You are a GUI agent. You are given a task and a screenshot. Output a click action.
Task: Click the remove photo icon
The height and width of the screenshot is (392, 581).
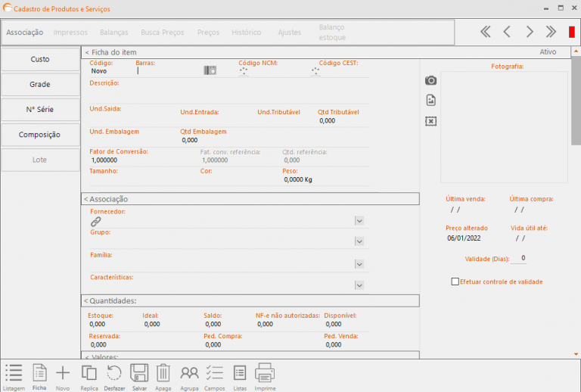pyautogui.click(x=430, y=121)
